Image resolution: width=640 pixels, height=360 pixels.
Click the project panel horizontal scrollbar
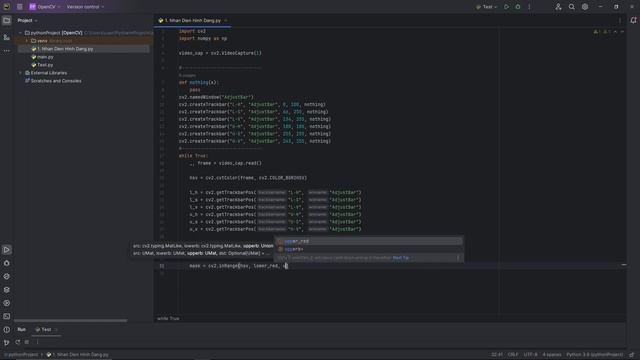tap(70, 320)
